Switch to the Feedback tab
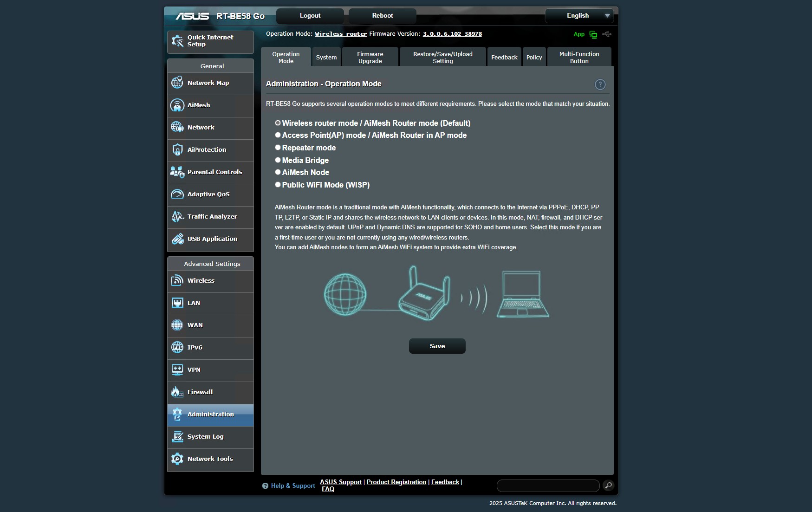The height and width of the screenshot is (512, 812). [x=504, y=58]
